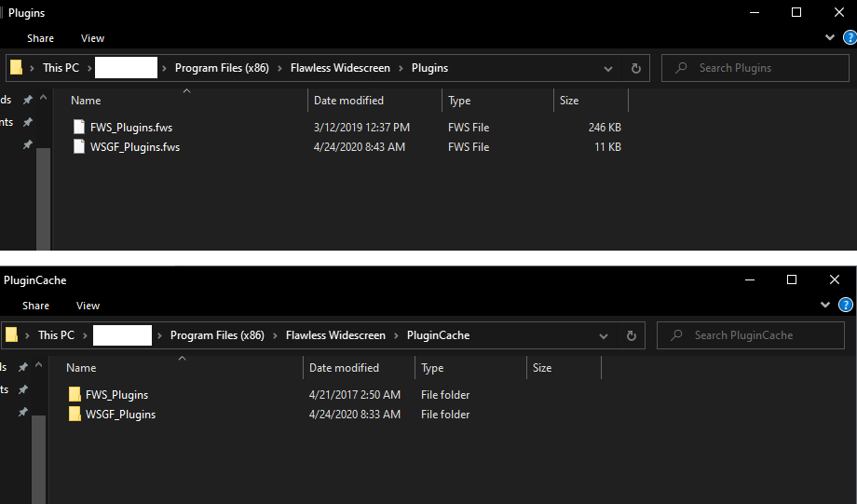Refresh the Plugins folder view

click(636, 68)
